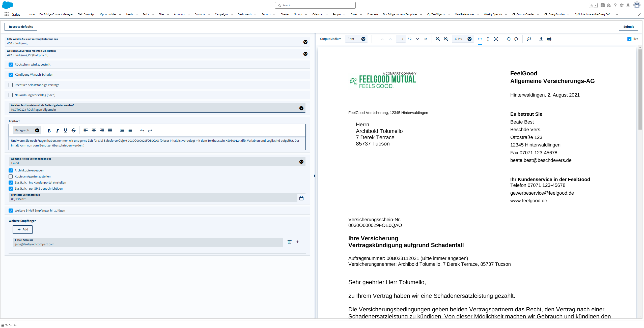
Task: Submit the form
Action: (628, 27)
